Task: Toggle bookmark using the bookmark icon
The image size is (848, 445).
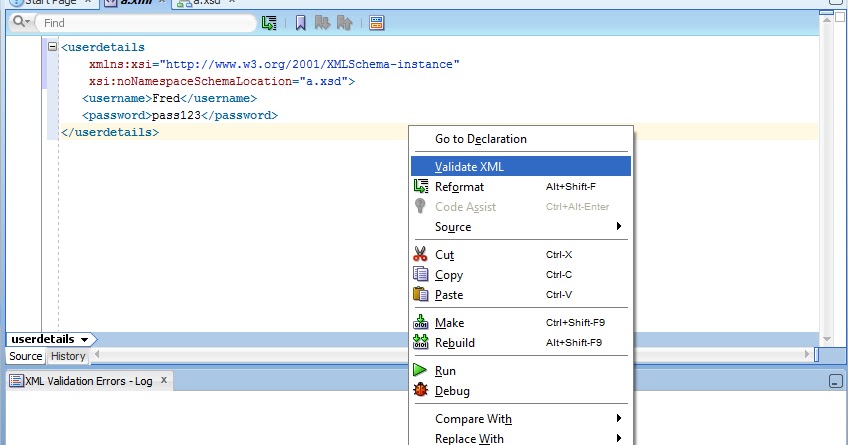Action: click(x=301, y=23)
